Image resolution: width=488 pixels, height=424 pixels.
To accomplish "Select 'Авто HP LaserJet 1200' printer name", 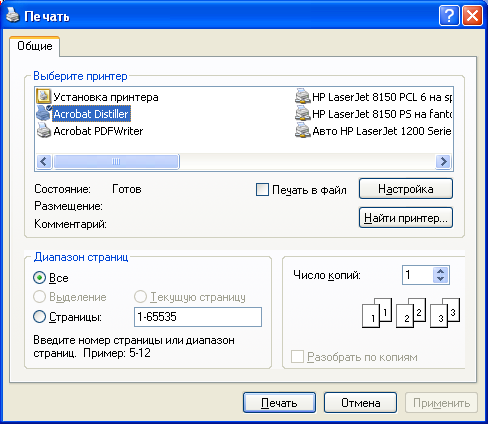I will tap(382, 131).
